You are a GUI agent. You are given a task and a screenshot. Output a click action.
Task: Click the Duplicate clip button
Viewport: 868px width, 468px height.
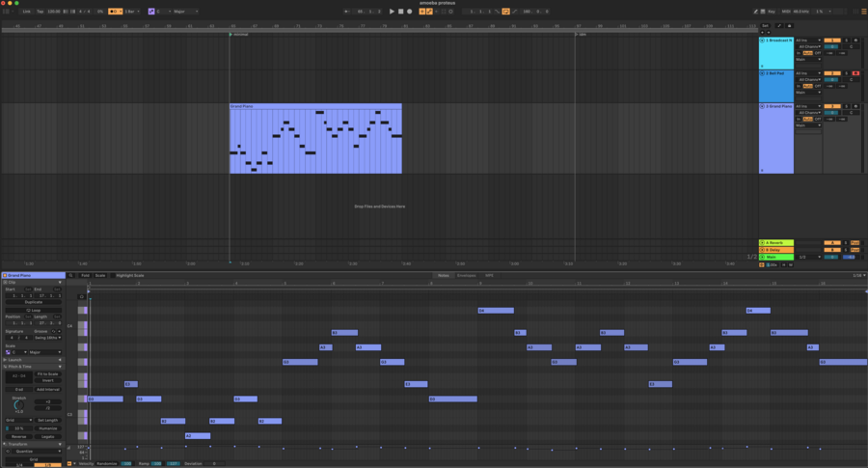[33, 302]
